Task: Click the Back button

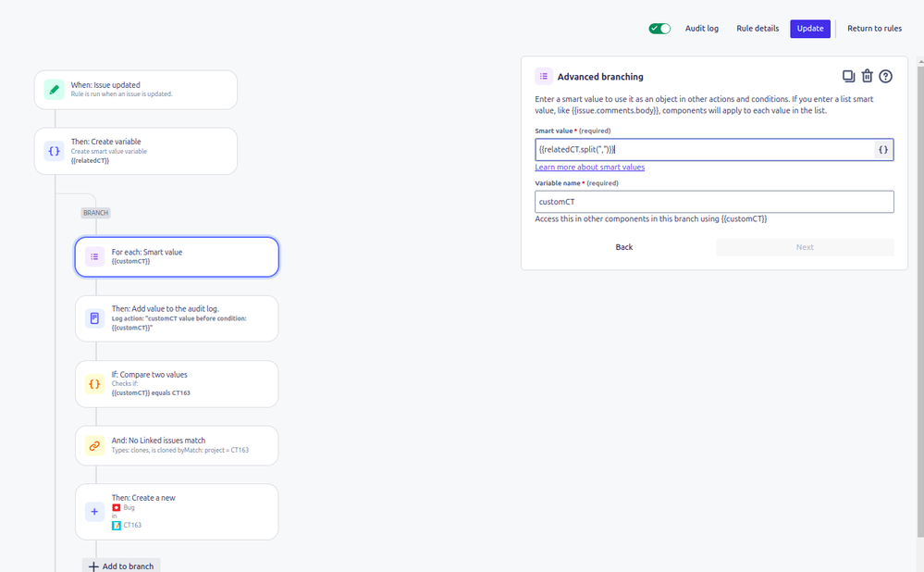Action: pyautogui.click(x=623, y=247)
